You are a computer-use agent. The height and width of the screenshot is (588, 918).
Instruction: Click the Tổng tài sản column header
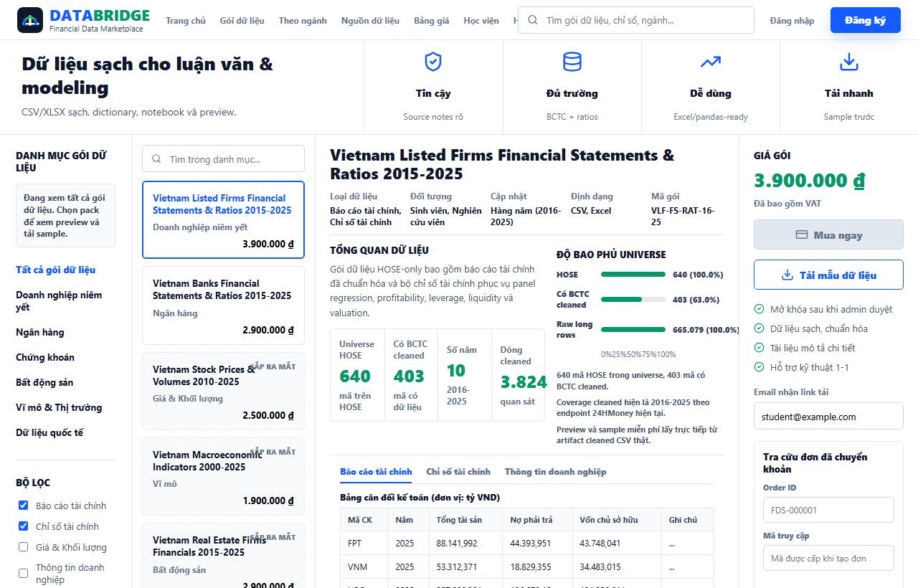point(465,520)
